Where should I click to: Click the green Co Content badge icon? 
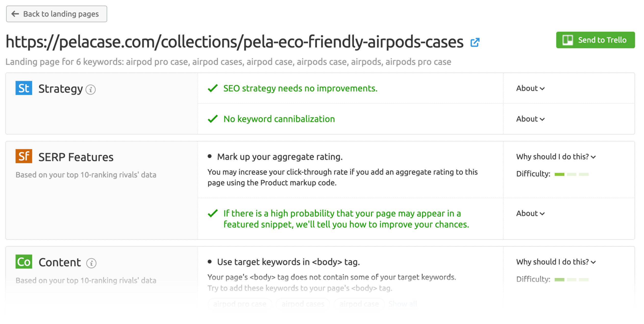point(24,262)
